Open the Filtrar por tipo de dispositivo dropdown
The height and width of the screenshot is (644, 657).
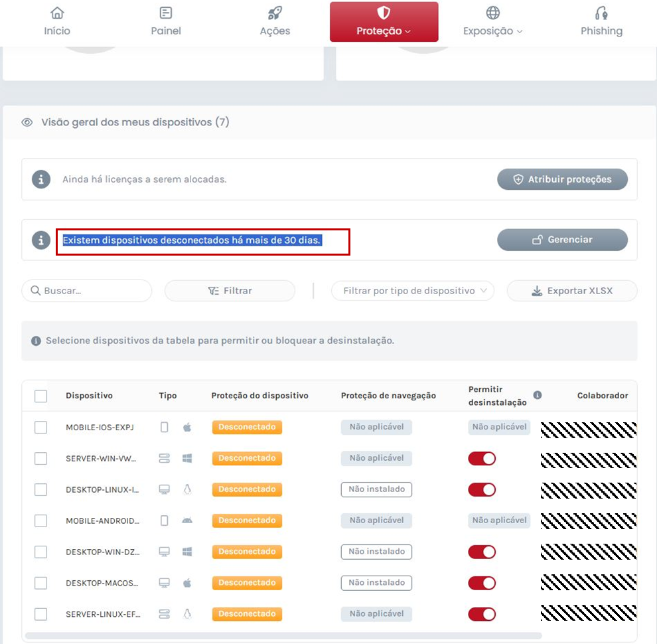pos(412,290)
